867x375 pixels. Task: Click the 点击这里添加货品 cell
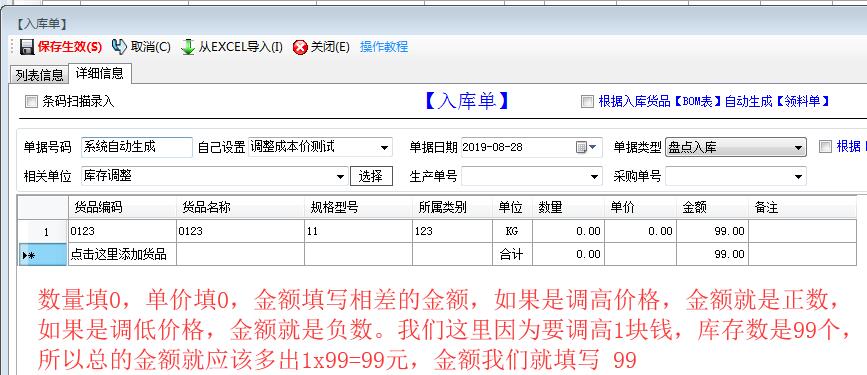click(122, 254)
